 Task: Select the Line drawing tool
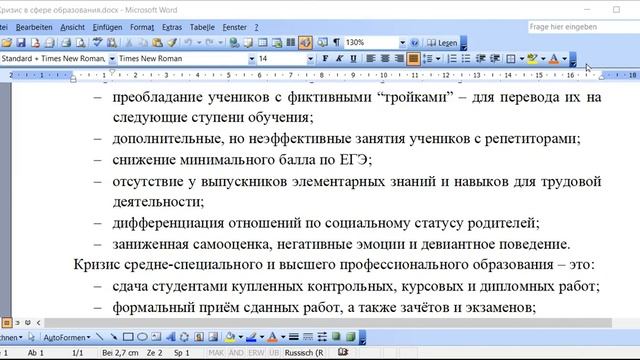click(x=100, y=337)
